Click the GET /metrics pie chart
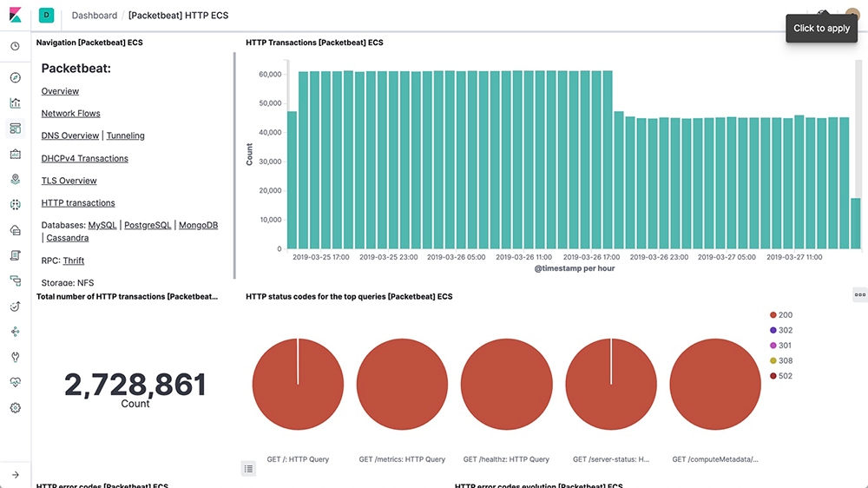This screenshot has width=868, height=488. tap(402, 385)
